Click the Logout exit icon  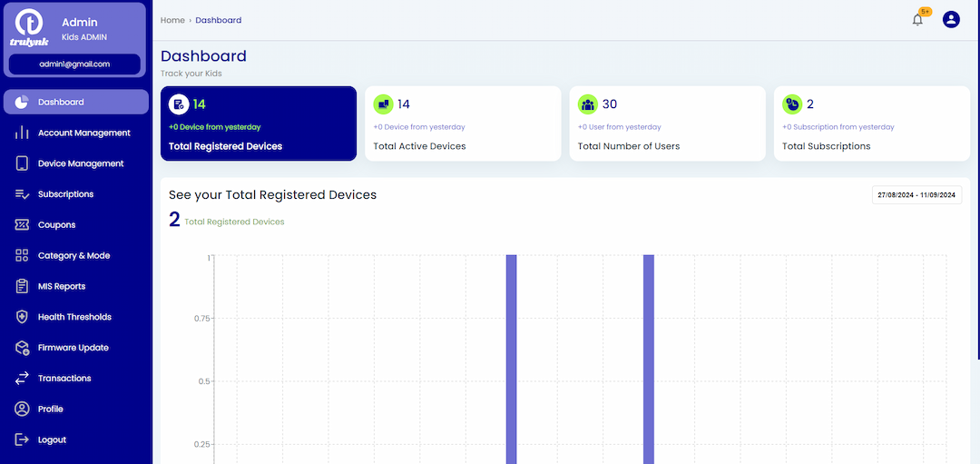coord(22,439)
